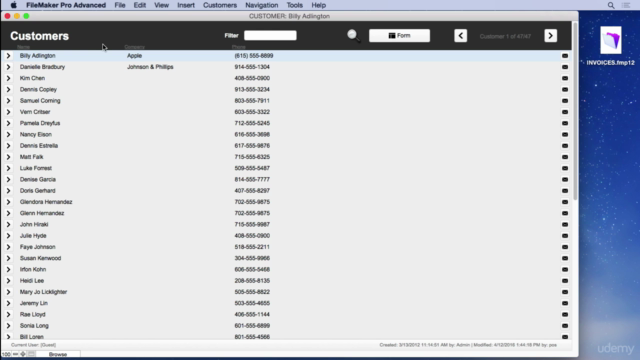Open Spotlight search in menu bar

pyautogui.click(x=611, y=5)
